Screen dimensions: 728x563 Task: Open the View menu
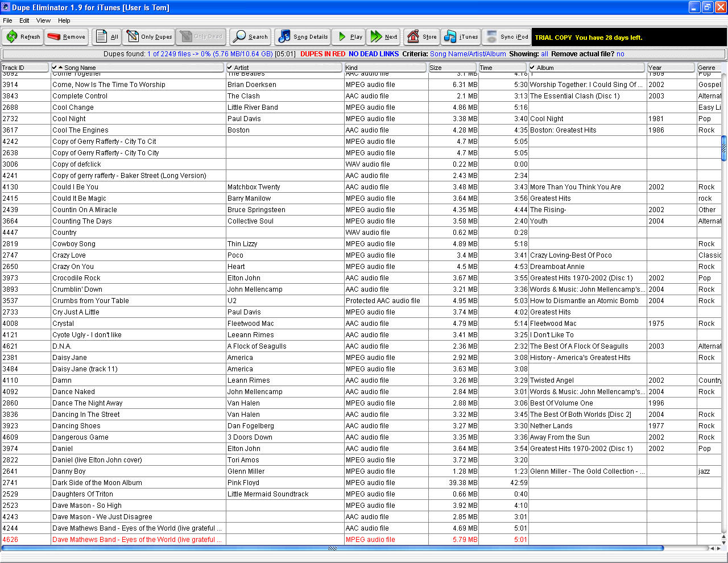pos(43,20)
